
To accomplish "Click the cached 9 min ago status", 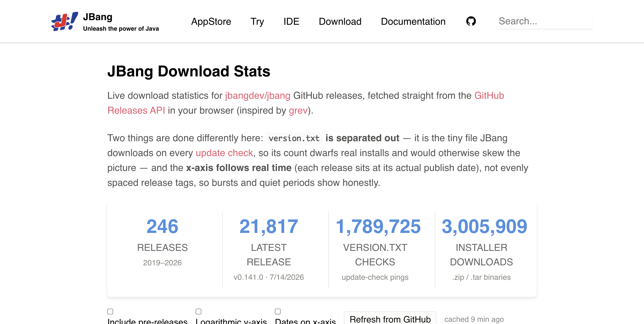I will click(474, 319).
